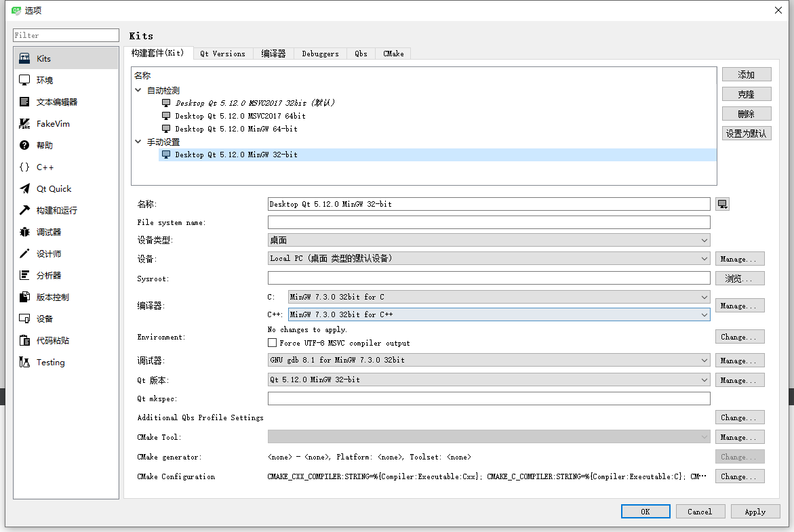Screen dimensions: 794x532
Task: Open the 版本控制 settings category
Action: point(66,297)
